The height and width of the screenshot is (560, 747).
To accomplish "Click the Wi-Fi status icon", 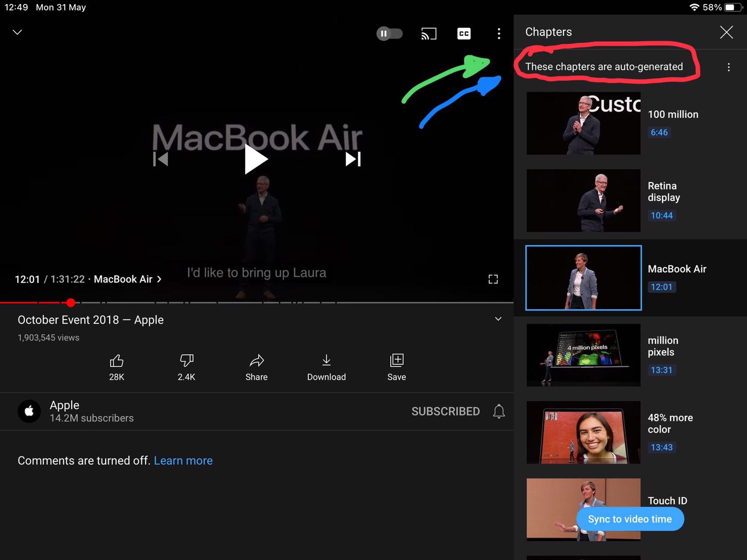I will coord(694,7).
